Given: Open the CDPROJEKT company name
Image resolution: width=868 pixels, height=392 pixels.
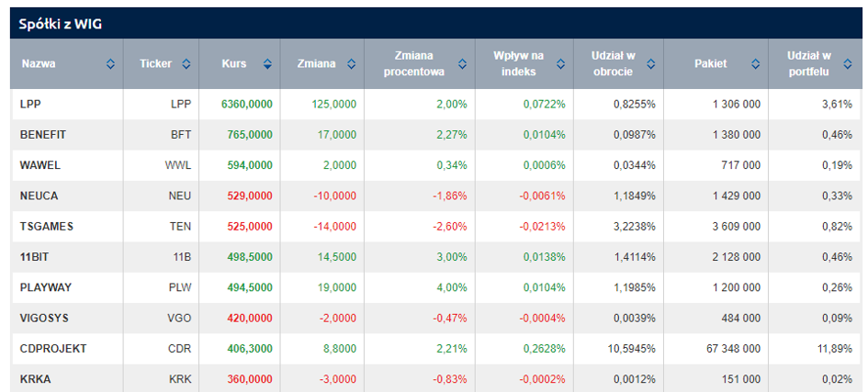Looking at the screenshot, I should [53, 349].
